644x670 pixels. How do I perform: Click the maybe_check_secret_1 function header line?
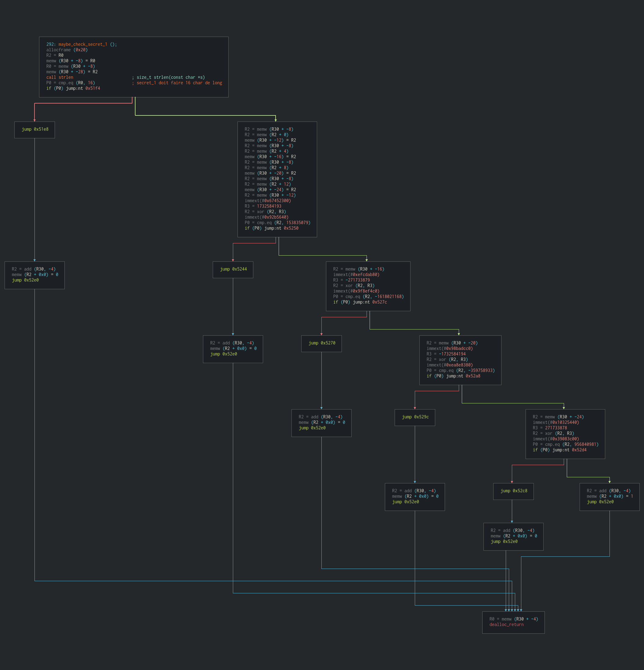click(82, 45)
